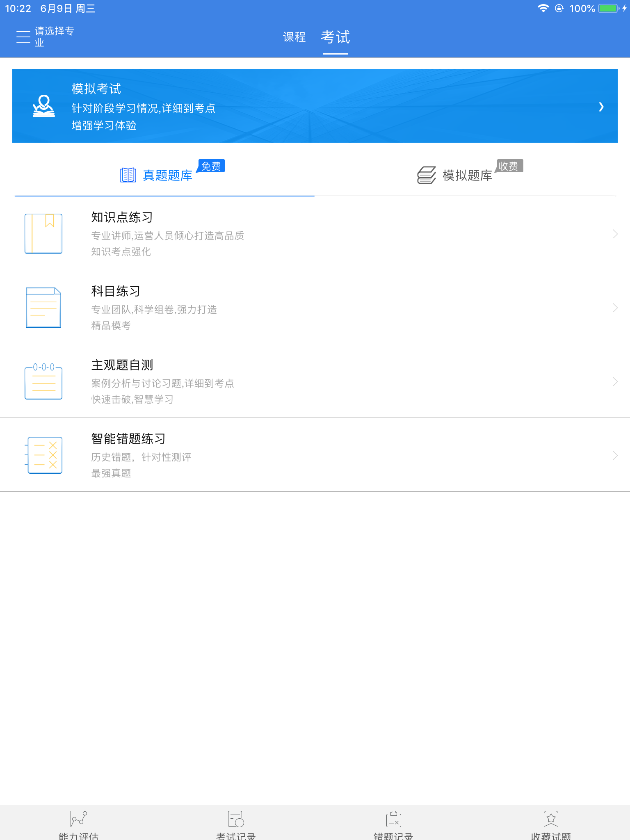Click the 专业团队,科学组卷,强力打造 description
630x840 pixels.
[154, 310]
